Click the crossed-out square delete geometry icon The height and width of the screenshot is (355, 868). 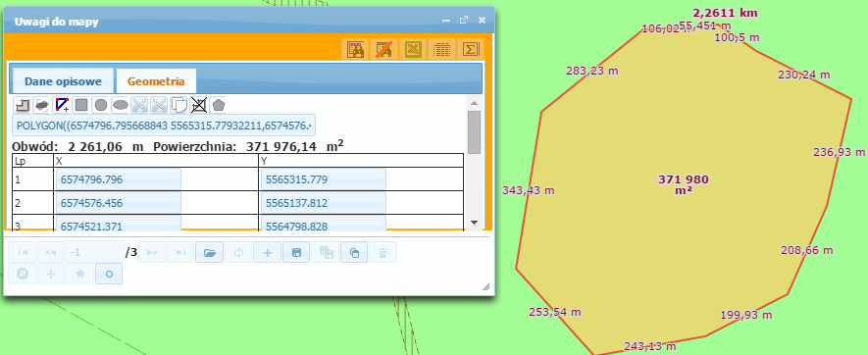pyautogui.click(x=198, y=105)
